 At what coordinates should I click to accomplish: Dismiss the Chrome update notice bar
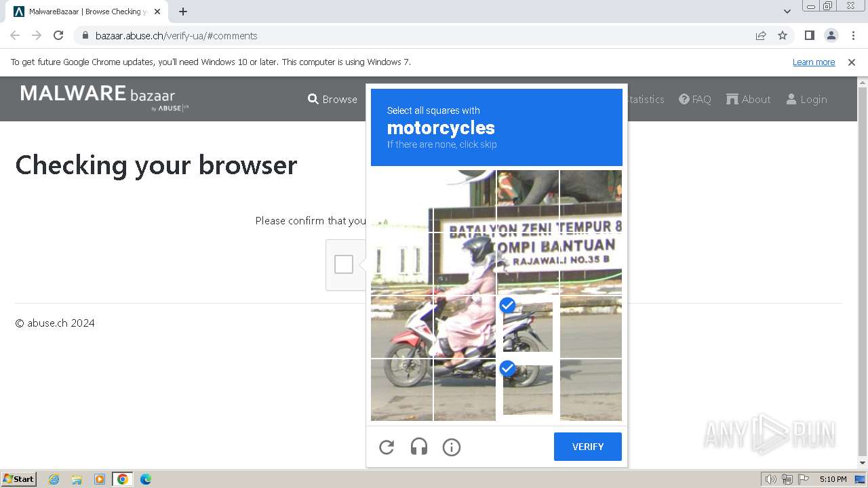[x=852, y=62]
